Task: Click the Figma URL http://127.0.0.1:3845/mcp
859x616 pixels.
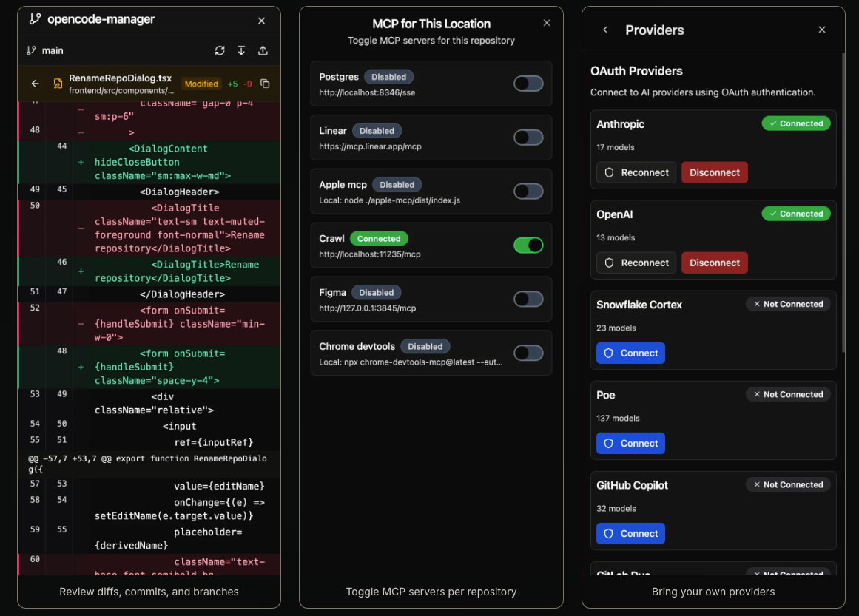Action: click(x=368, y=308)
